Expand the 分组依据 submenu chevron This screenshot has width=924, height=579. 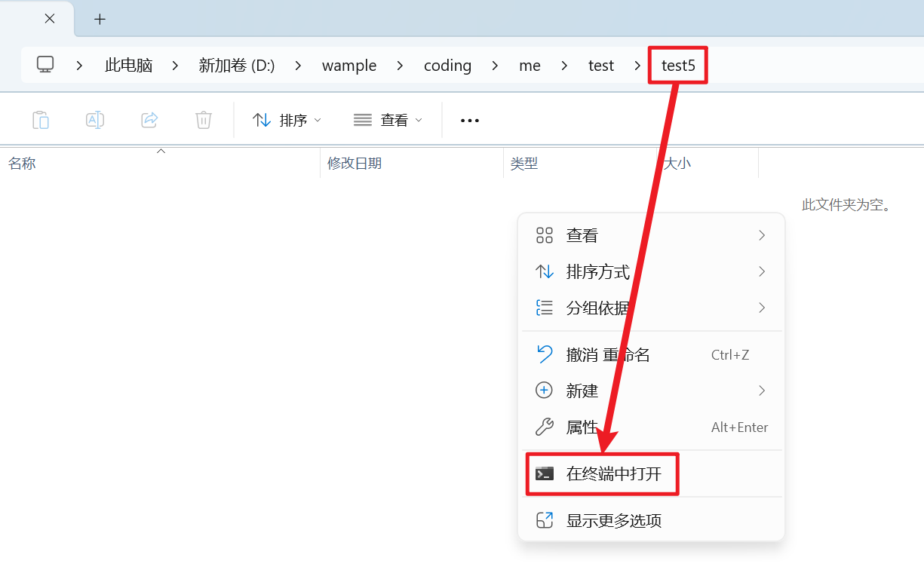761,308
